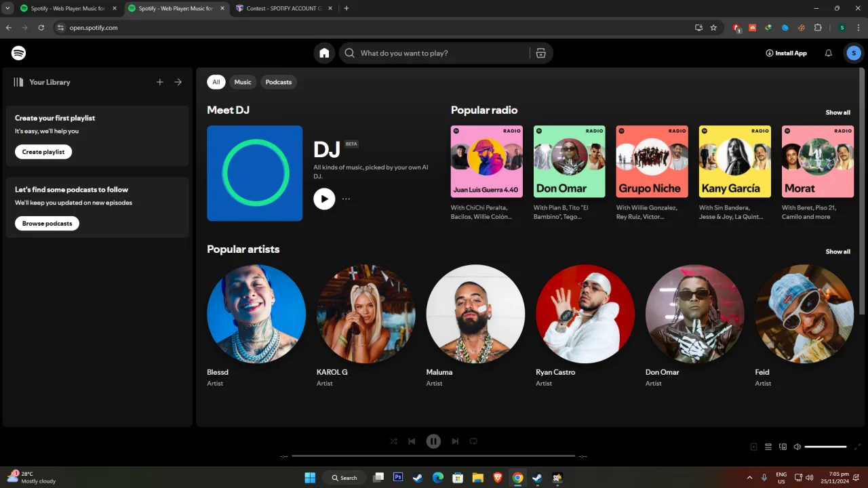The image size is (868, 488).
Task: Open File Explorer from the taskbar
Action: (x=478, y=477)
